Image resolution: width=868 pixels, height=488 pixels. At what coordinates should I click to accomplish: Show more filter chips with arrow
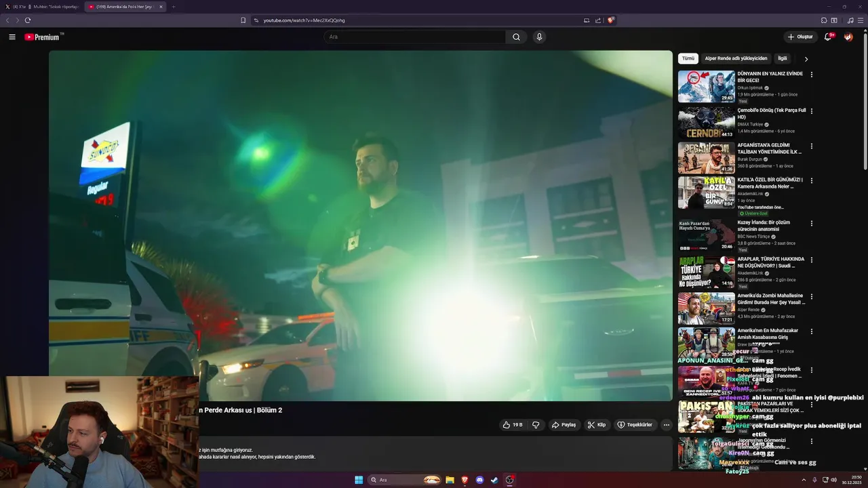point(806,59)
